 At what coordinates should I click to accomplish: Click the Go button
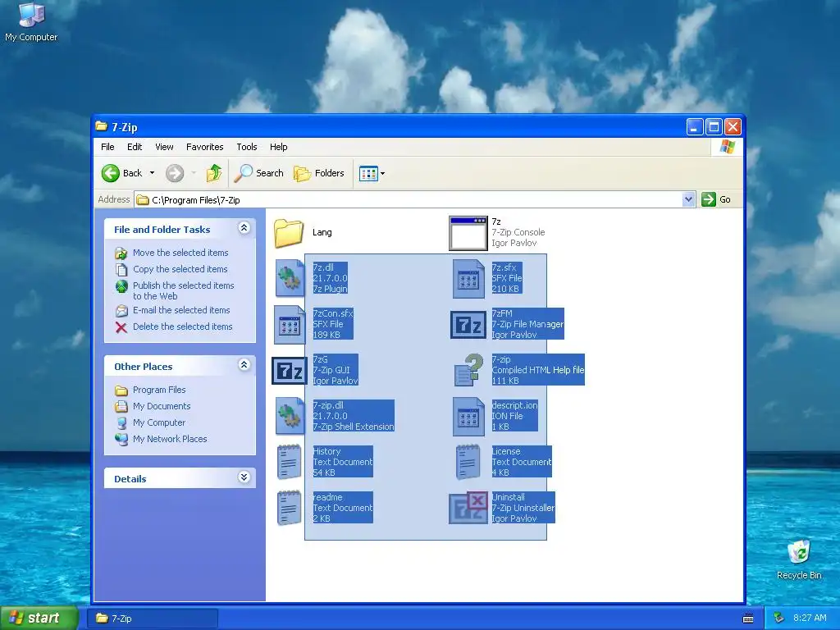(x=717, y=199)
